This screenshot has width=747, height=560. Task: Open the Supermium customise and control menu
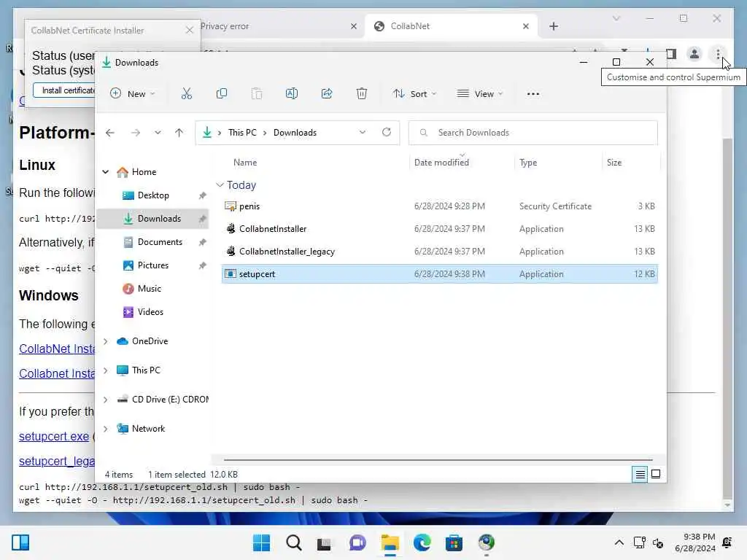pos(718,54)
